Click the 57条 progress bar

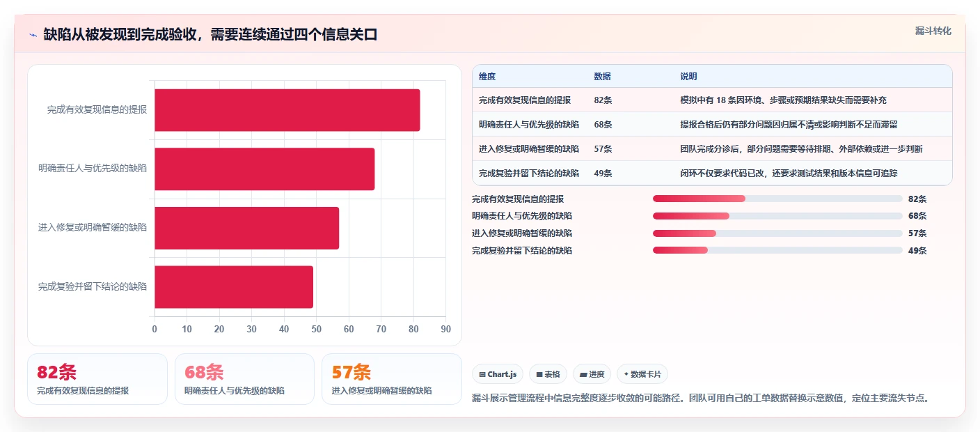[777, 233]
